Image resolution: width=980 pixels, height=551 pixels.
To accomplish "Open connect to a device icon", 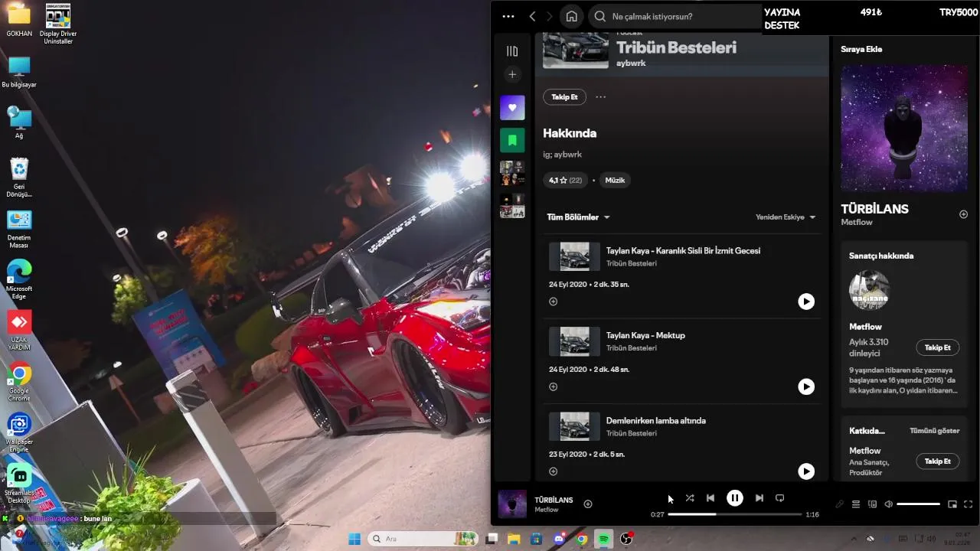I will point(872,504).
